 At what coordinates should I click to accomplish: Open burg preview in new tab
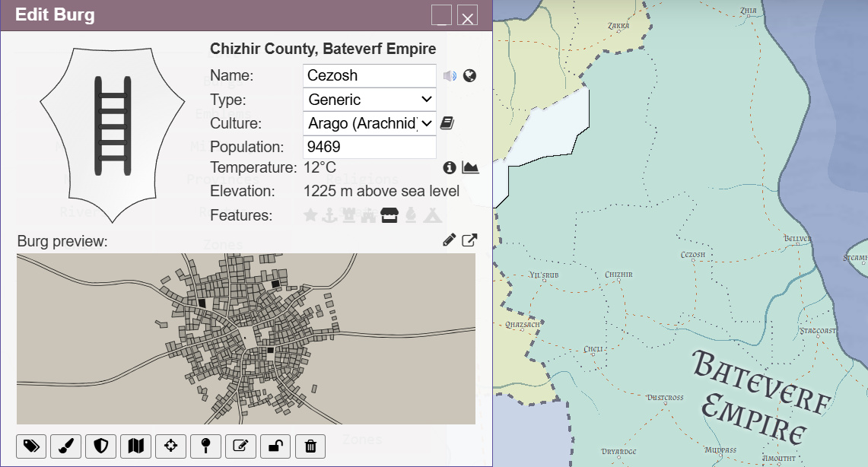pos(469,240)
